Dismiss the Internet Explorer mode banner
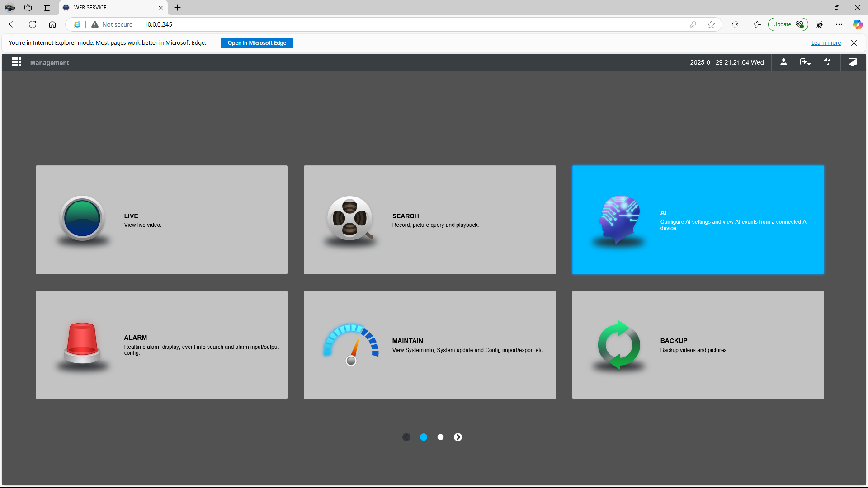Image resolution: width=868 pixels, height=488 pixels. 854,43
